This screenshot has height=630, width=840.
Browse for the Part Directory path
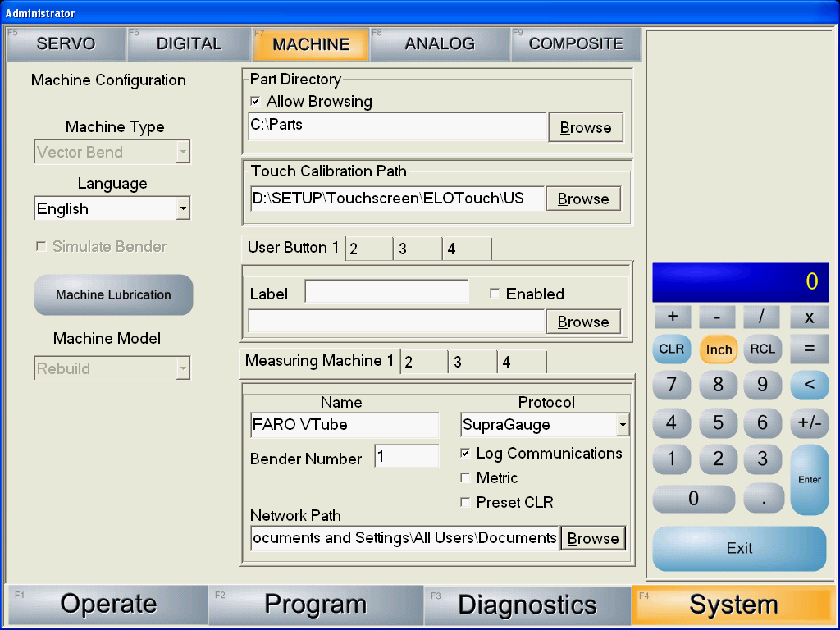585,128
